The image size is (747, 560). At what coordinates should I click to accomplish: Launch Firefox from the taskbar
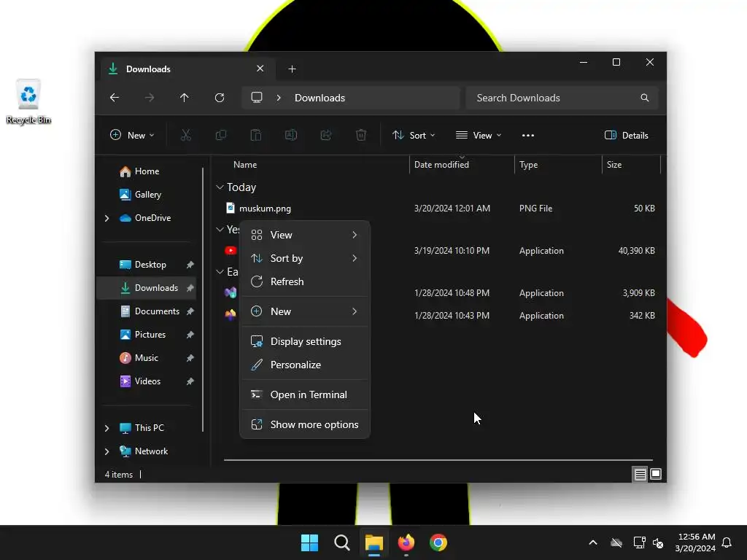[406, 542]
